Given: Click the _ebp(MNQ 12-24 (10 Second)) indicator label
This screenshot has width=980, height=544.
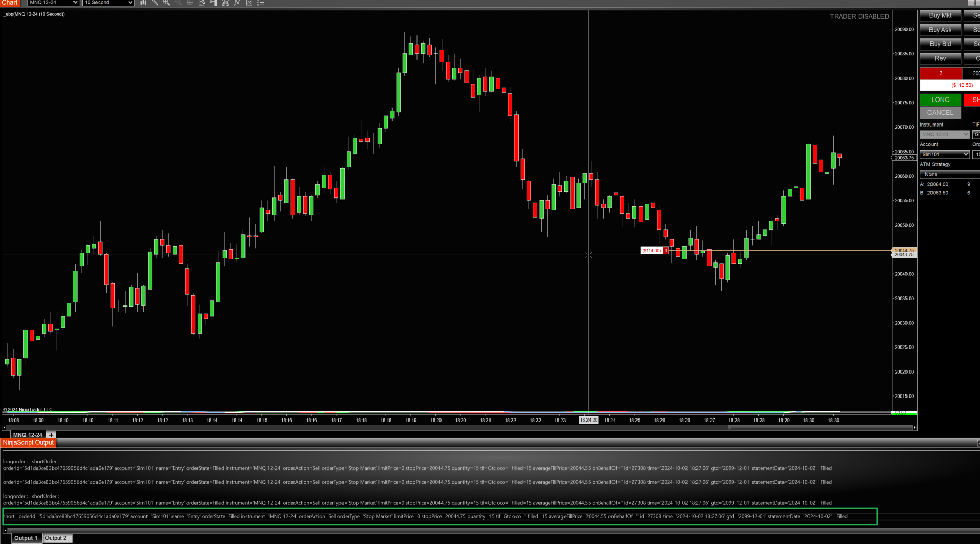Looking at the screenshot, I should coord(34,14).
